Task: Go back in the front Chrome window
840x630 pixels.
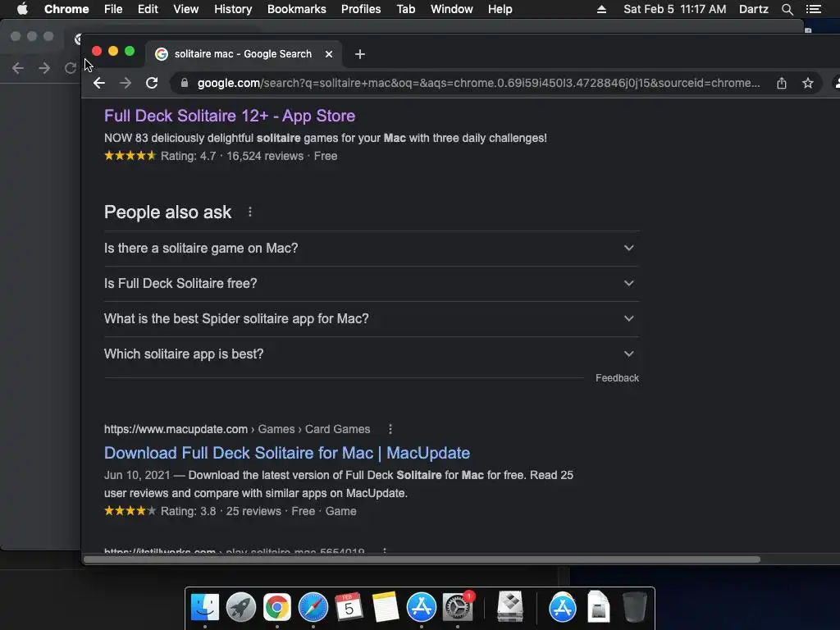Action: [99, 83]
